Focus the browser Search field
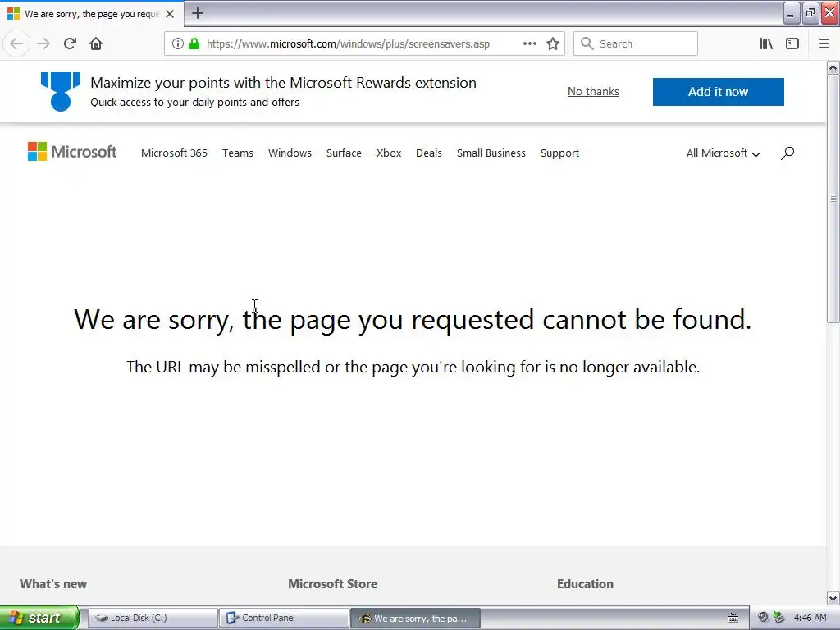 point(636,43)
